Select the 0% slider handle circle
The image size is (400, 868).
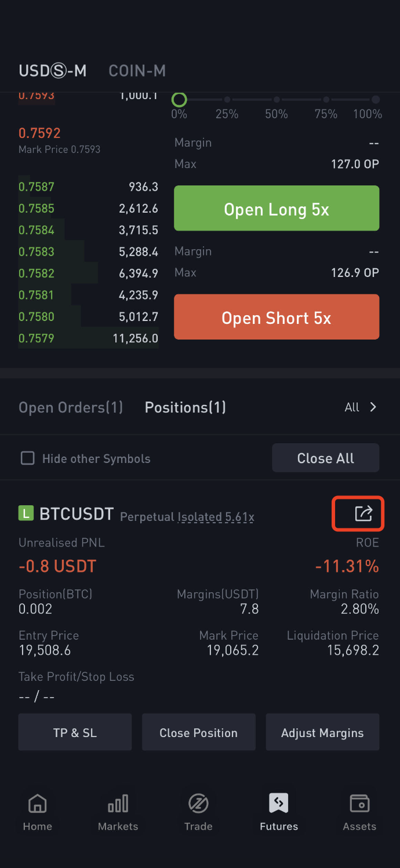coord(179,100)
